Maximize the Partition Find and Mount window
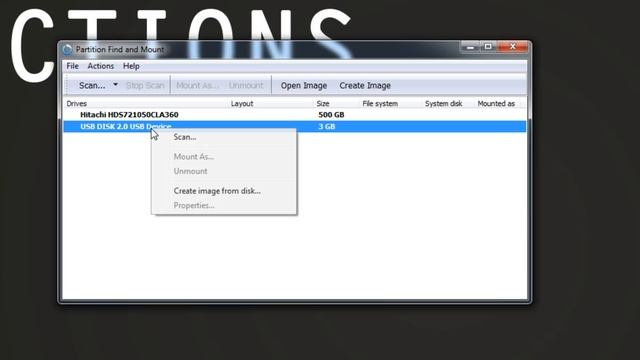The image size is (640, 360). click(488, 47)
